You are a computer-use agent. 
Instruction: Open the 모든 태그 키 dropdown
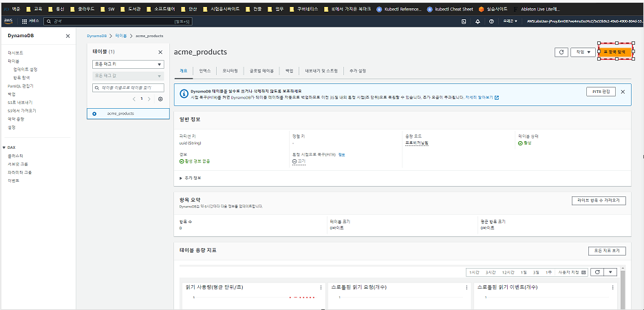[128, 65]
